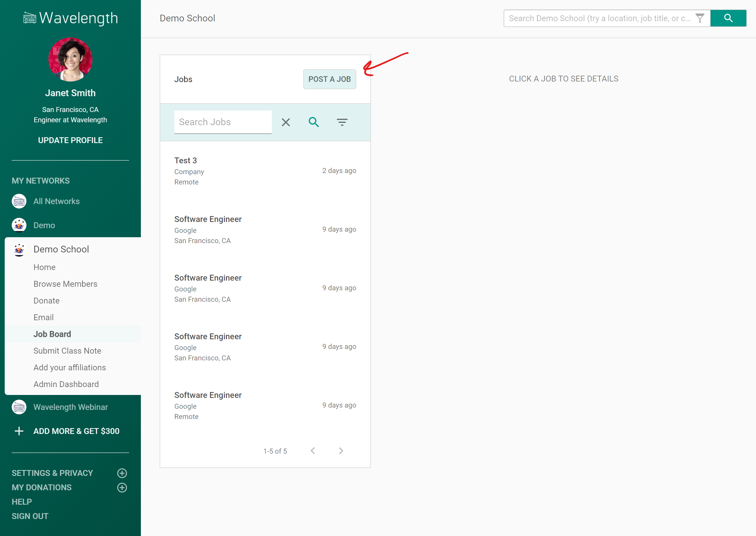The width and height of the screenshot is (756, 536).
Task: Click the Wavelength Webinar network icon
Action: (19, 407)
